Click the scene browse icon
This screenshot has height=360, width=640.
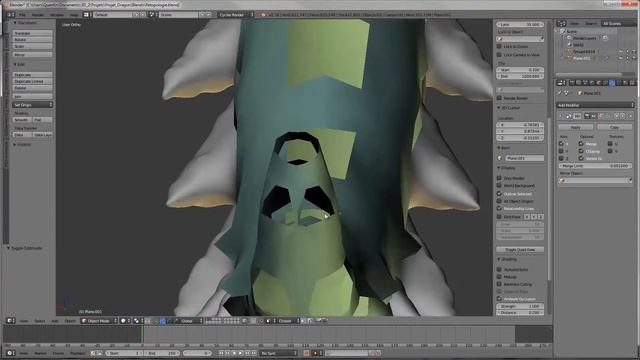click(152, 15)
